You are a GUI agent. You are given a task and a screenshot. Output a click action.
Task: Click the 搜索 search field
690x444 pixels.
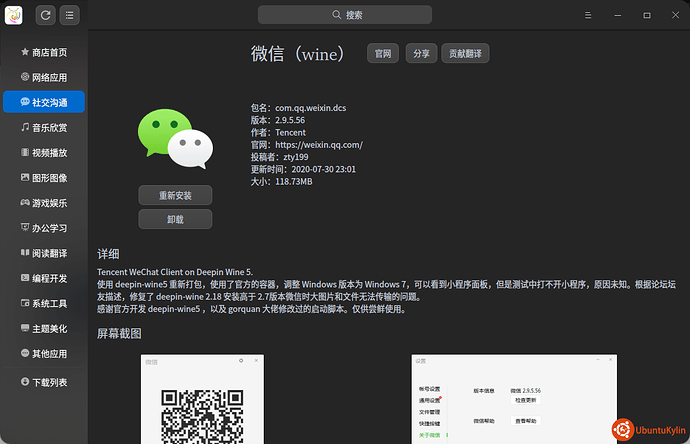click(345, 15)
